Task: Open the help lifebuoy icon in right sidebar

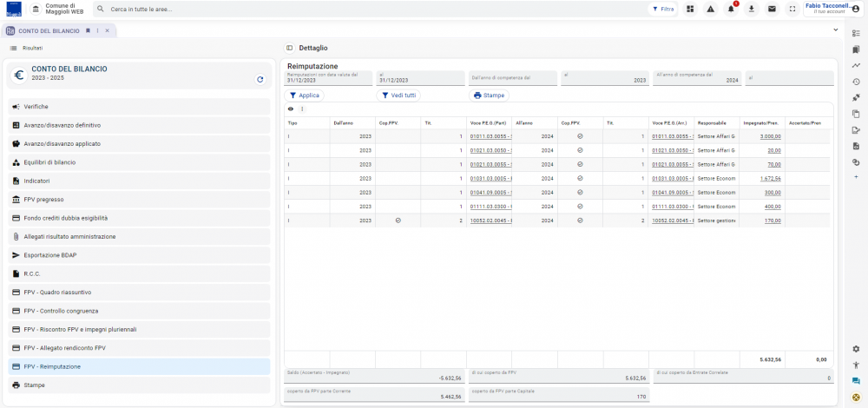Action: pos(857,397)
